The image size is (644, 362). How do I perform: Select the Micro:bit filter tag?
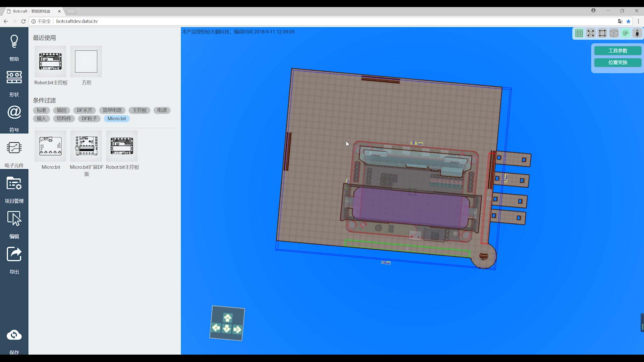117,119
